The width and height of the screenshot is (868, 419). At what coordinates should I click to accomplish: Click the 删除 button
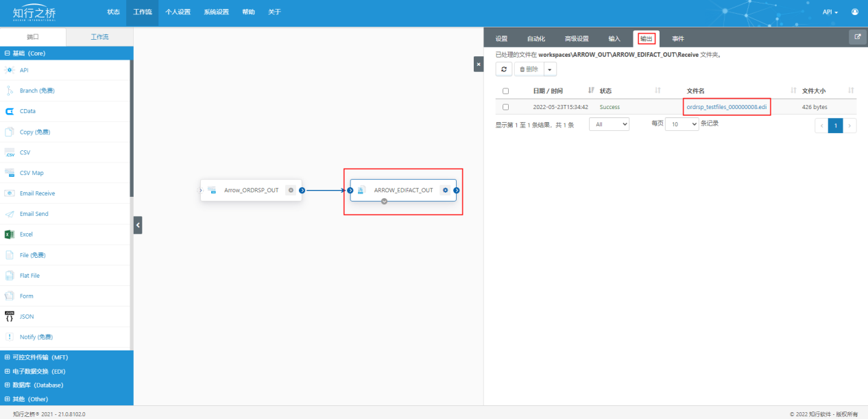(x=529, y=69)
